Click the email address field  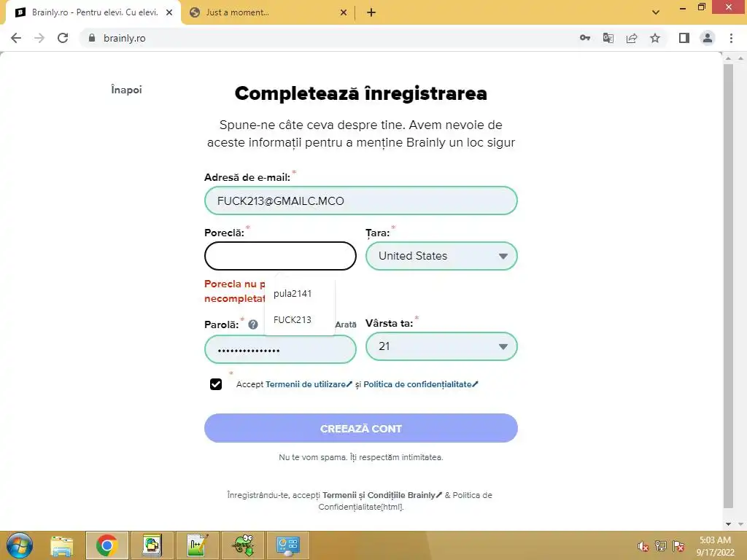click(x=360, y=201)
